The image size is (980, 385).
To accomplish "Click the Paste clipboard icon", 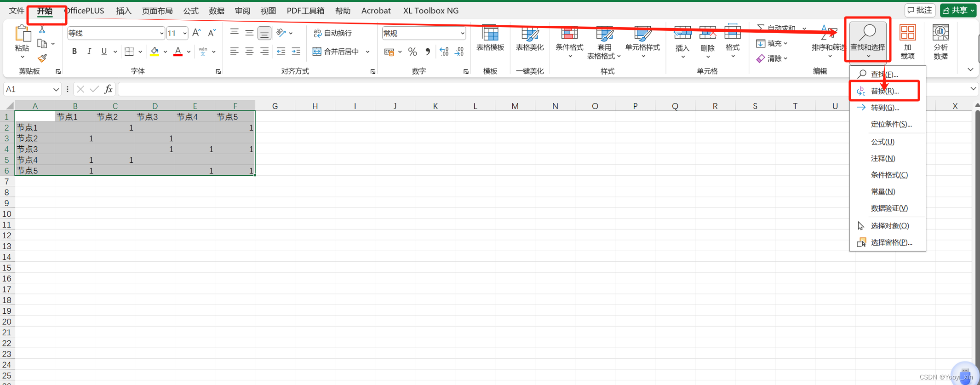I will [22, 34].
